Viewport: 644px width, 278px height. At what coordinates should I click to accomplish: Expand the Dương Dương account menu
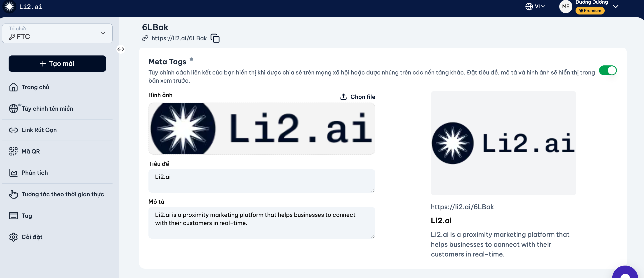(615, 7)
